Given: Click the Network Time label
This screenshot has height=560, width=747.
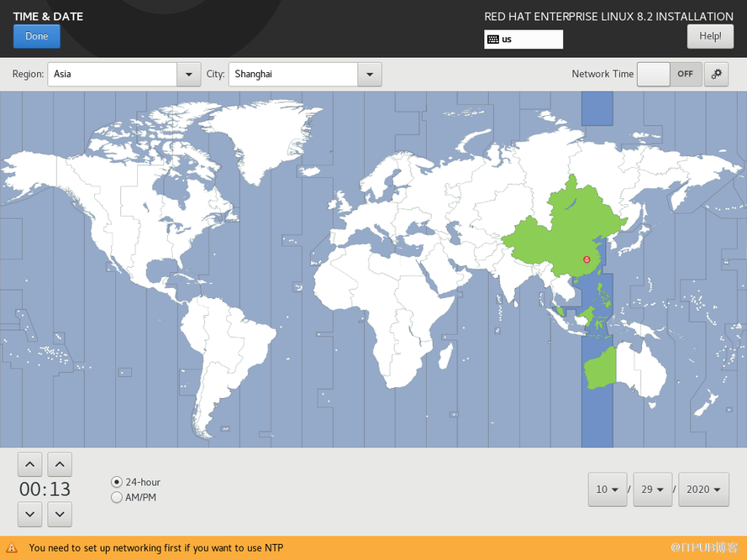Looking at the screenshot, I should pyautogui.click(x=602, y=74).
